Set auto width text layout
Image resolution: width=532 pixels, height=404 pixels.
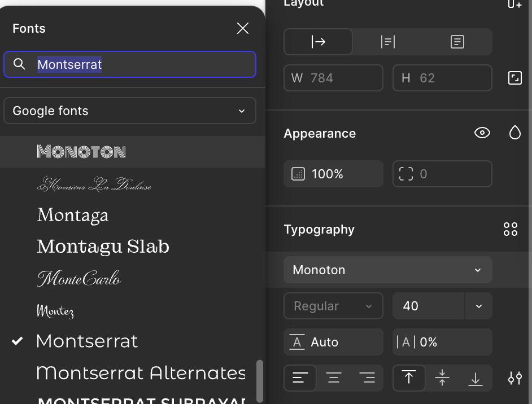[x=319, y=42]
